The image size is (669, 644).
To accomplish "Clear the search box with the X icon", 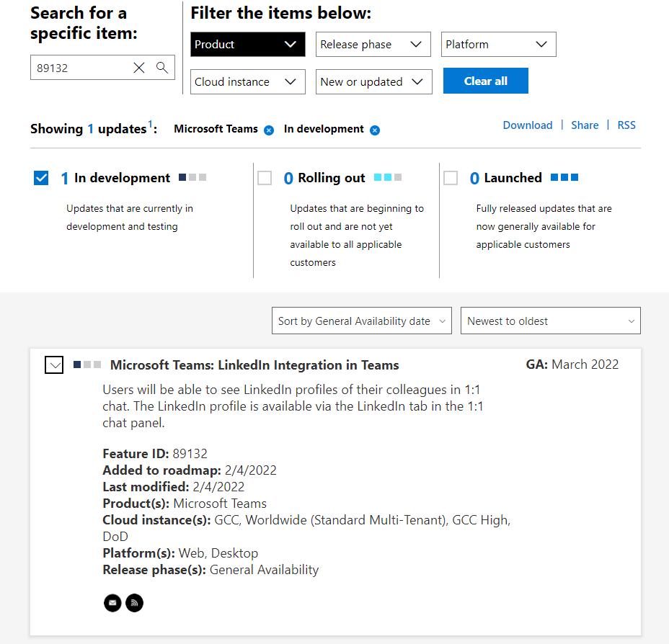I will click(138, 68).
